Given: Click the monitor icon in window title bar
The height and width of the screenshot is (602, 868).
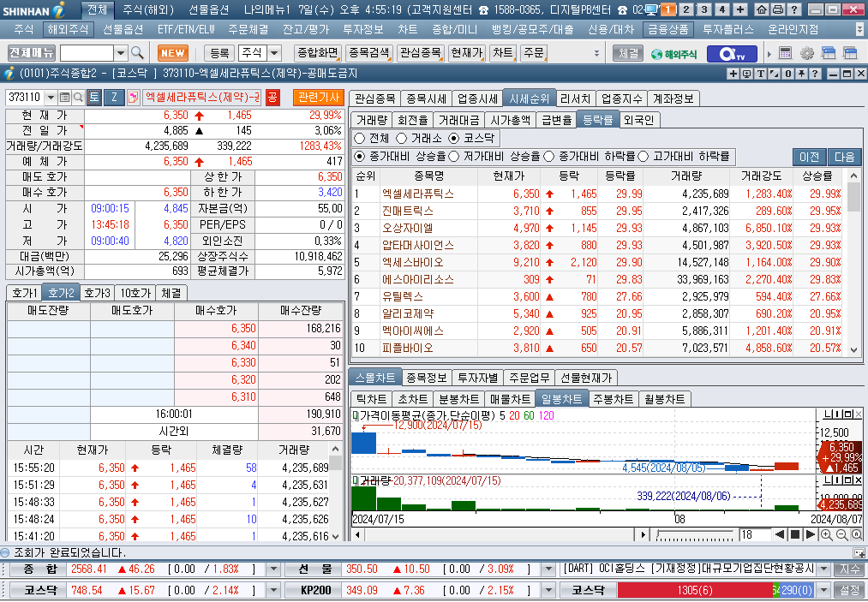Looking at the screenshot, I should 747,74.
